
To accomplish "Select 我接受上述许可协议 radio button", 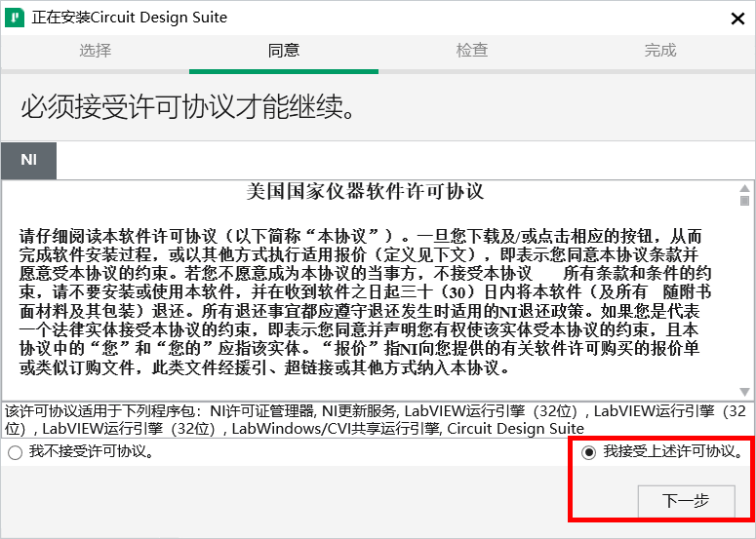I will (x=588, y=452).
